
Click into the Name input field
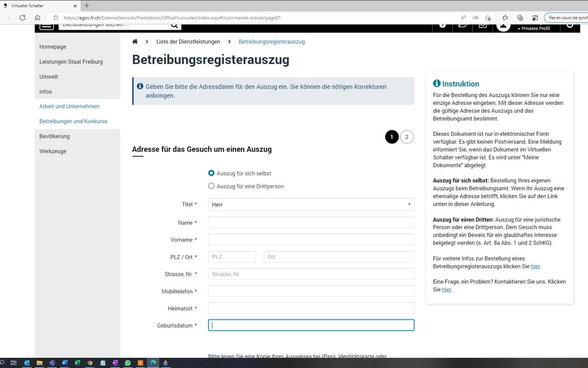click(x=311, y=222)
